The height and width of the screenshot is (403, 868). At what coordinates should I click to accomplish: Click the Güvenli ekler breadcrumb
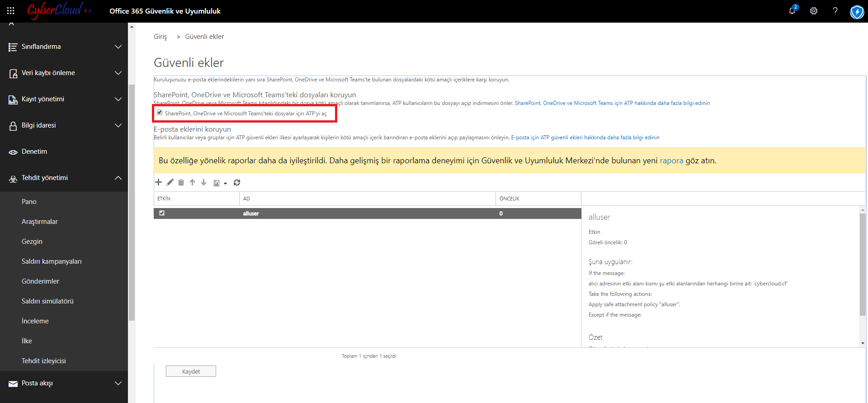[204, 37]
